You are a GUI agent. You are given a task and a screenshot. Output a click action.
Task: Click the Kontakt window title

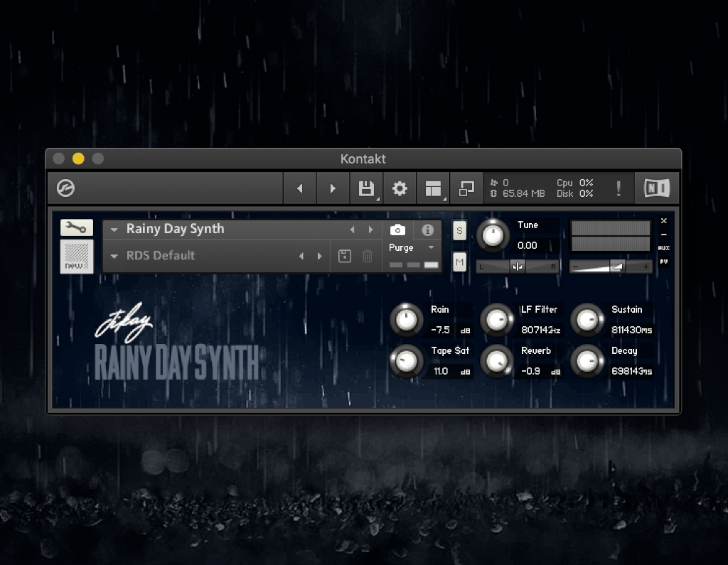pos(363,158)
